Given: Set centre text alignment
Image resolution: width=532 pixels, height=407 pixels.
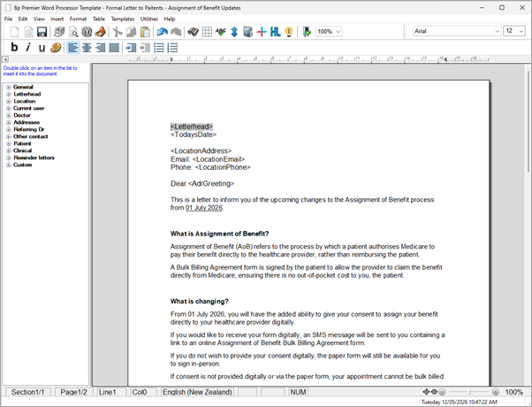Looking at the screenshot, I should [87, 48].
